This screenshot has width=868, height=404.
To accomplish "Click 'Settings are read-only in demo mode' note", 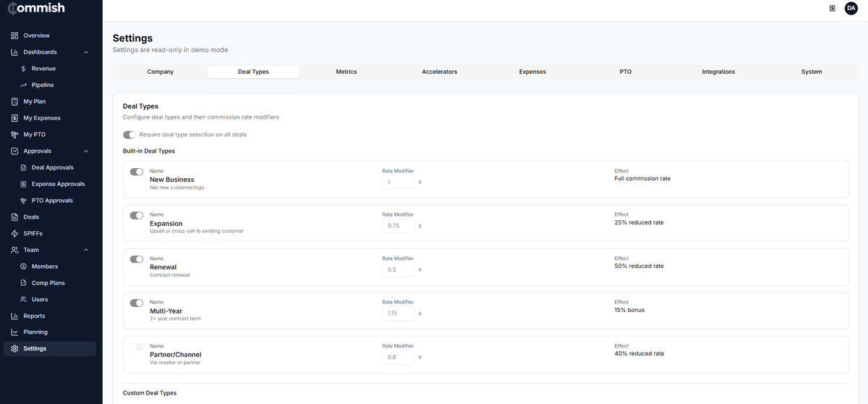I will point(171,50).
